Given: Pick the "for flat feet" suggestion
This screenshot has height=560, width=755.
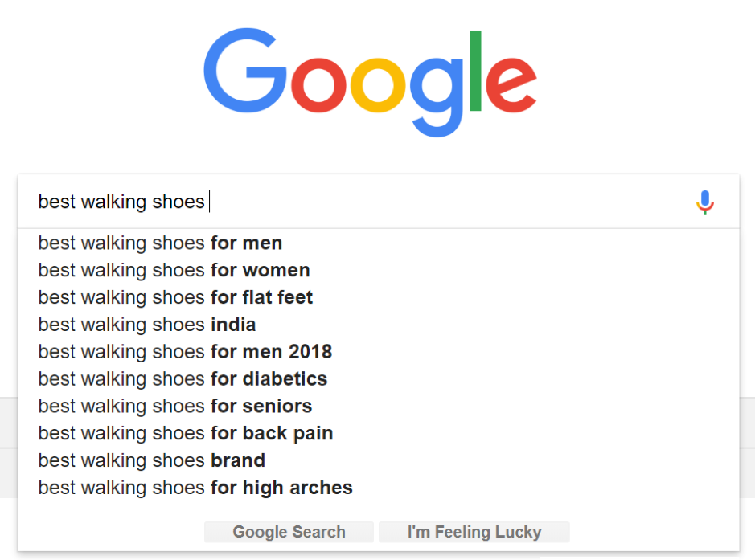Looking at the screenshot, I should tap(175, 297).
